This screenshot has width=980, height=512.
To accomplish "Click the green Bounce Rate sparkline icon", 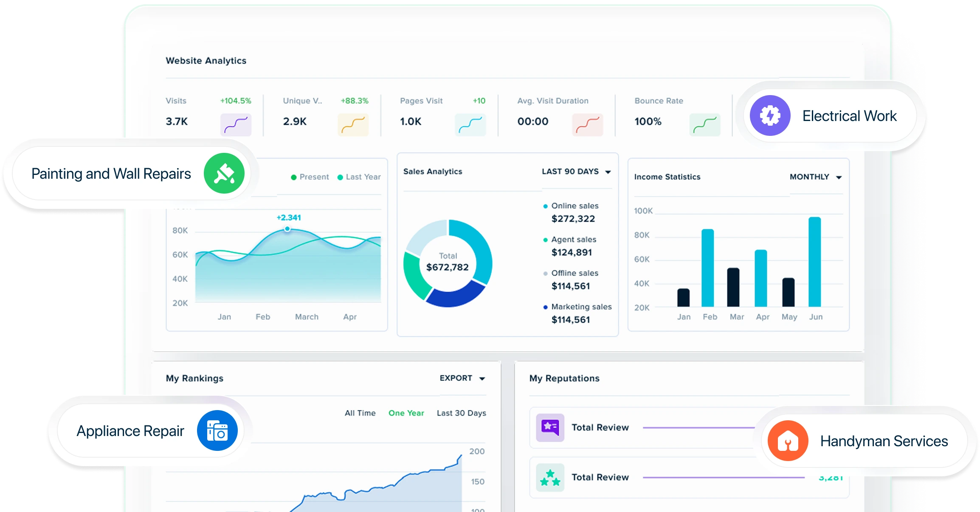I will pos(704,124).
